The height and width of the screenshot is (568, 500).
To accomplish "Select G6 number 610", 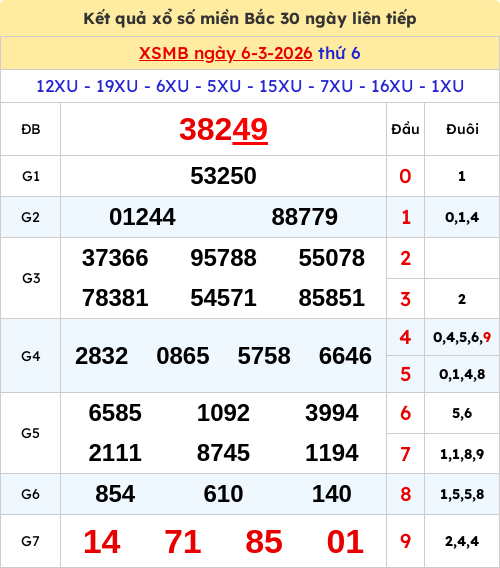I will tap(224, 494).
